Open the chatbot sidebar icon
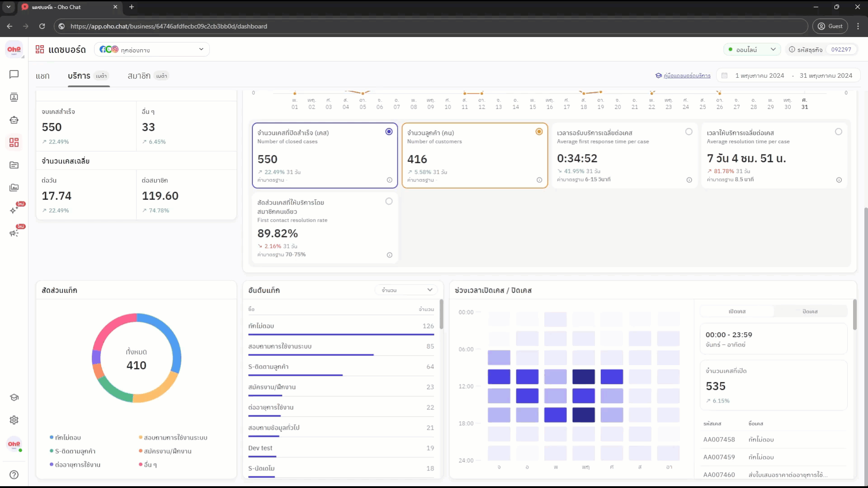The height and width of the screenshot is (488, 868). click(x=14, y=120)
